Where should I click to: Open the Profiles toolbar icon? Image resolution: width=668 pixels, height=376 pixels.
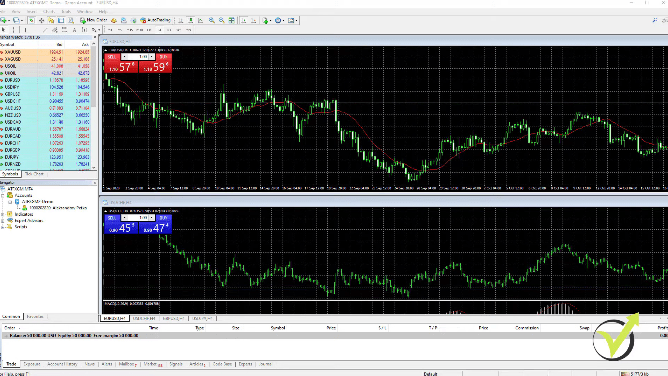17,20
